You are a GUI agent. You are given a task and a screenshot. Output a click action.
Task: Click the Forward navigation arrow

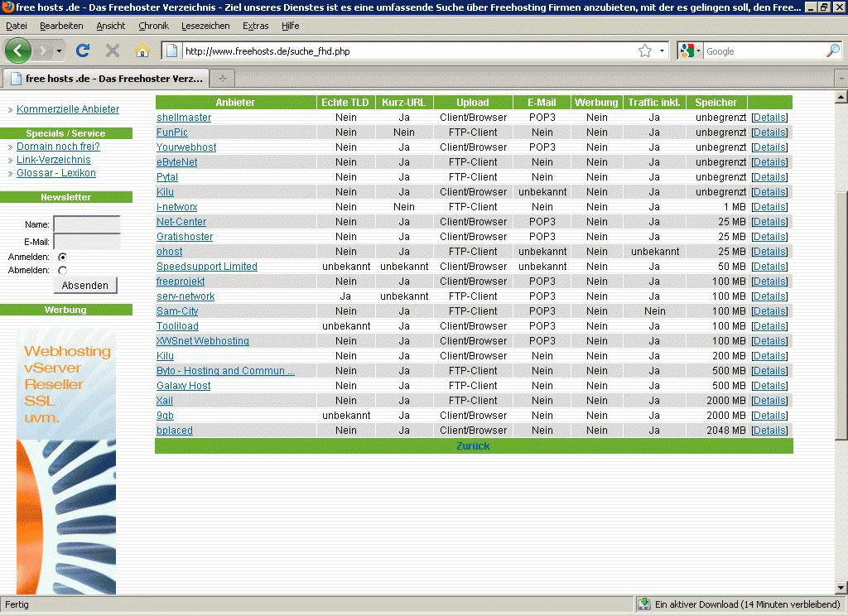click(43, 51)
